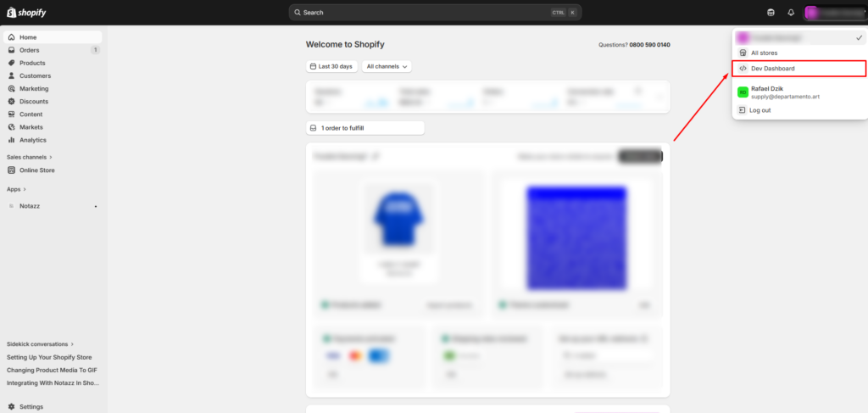Expand the Apps section in sidebar
This screenshot has height=413, width=868.
(x=16, y=189)
